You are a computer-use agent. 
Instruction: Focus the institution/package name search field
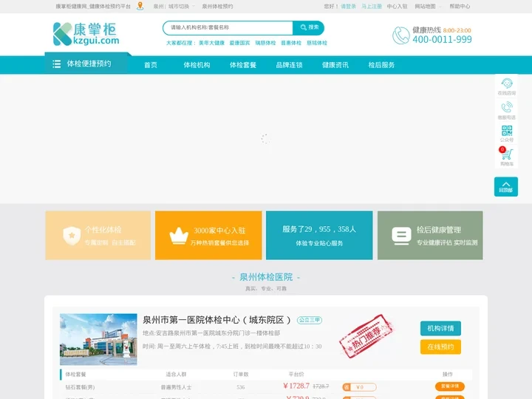click(x=228, y=28)
